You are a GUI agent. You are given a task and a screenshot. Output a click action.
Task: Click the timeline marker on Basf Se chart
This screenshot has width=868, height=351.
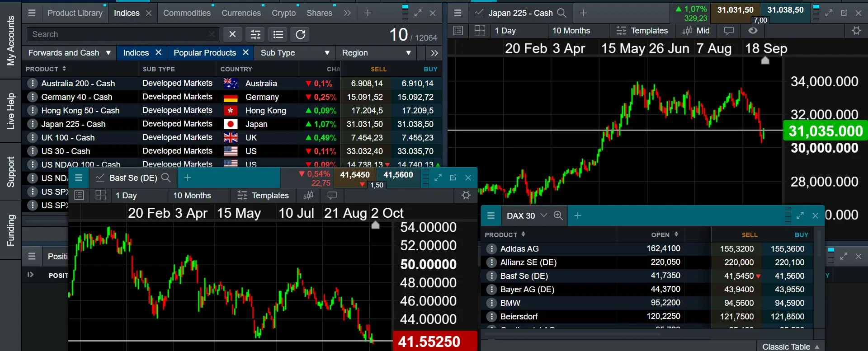pos(375,225)
